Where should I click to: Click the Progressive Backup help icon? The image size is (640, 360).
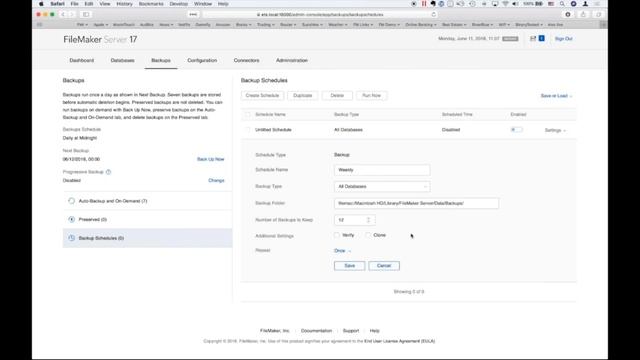(x=109, y=172)
